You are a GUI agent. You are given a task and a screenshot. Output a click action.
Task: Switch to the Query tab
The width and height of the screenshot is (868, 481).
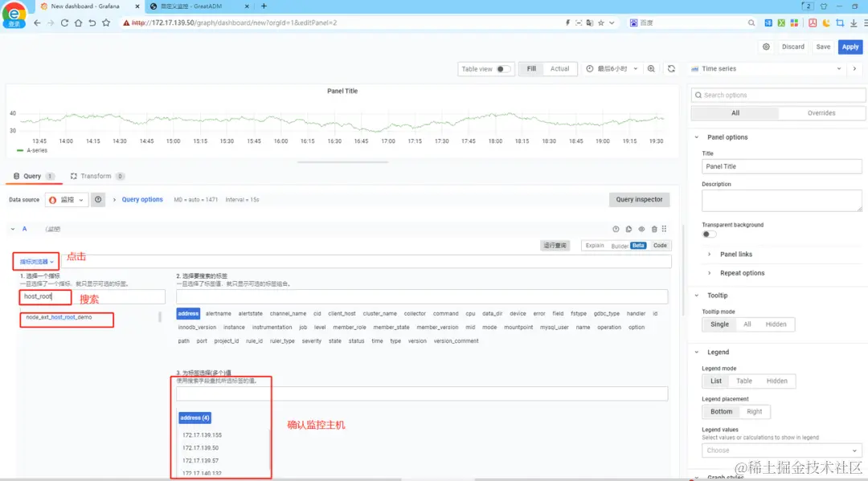click(x=33, y=177)
